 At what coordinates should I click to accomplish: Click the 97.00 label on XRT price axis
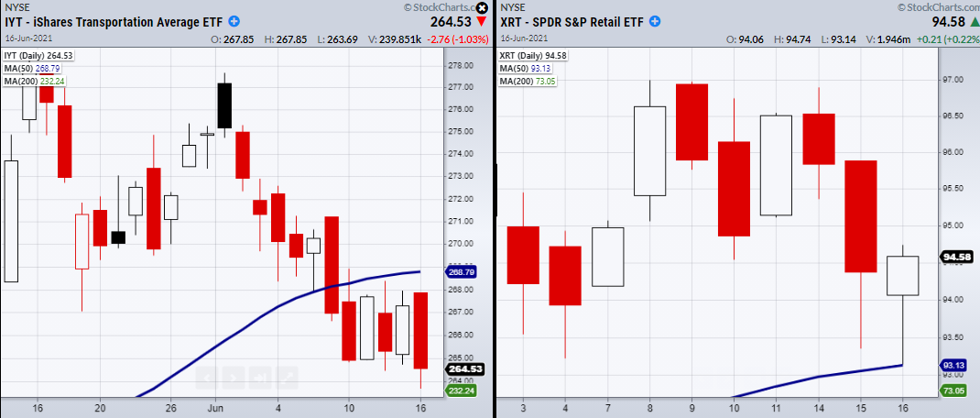point(952,80)
